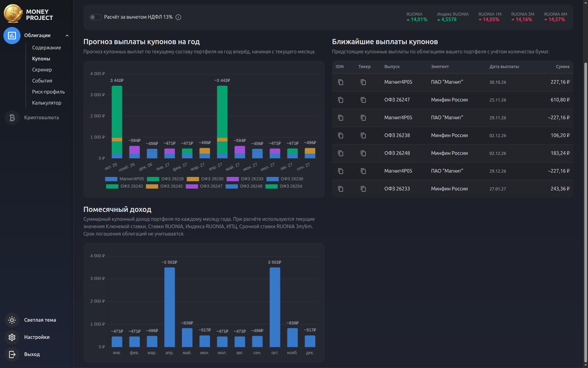Image resolution: width=588 pixels, height=368 pixels.
Task: Open the События submenu item
Action: [42, 81]
